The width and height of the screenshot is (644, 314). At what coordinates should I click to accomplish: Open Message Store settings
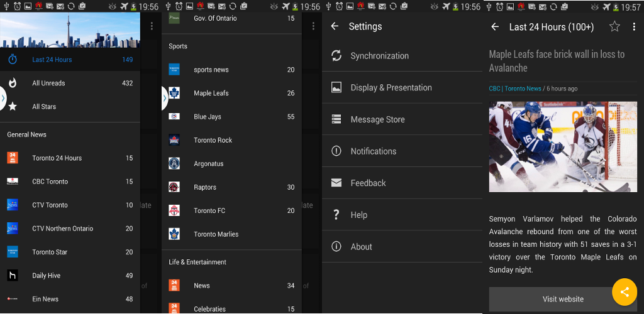(x=402, y=119)
